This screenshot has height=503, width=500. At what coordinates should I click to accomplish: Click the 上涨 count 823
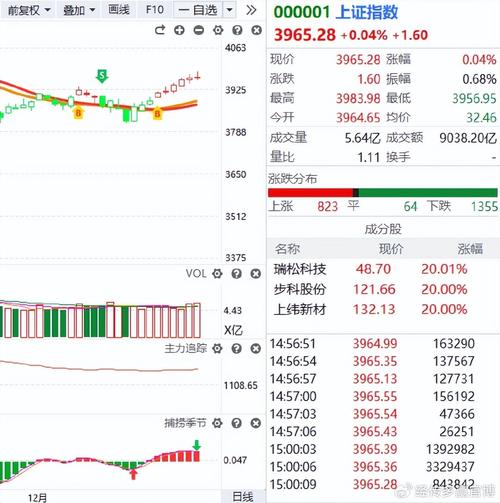coord(327,207)
